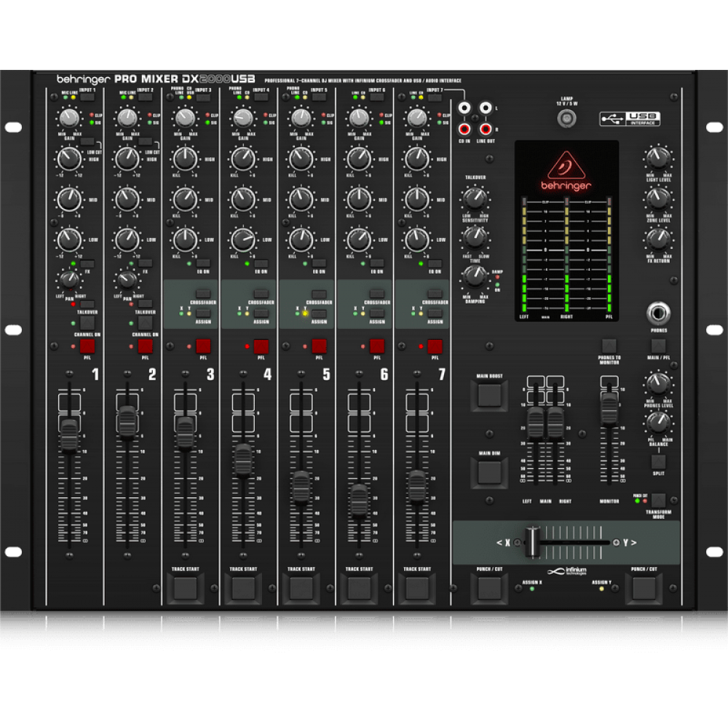Click the Monitor fader cap
Screen dimensions: 728x728
tap(609, 409)
